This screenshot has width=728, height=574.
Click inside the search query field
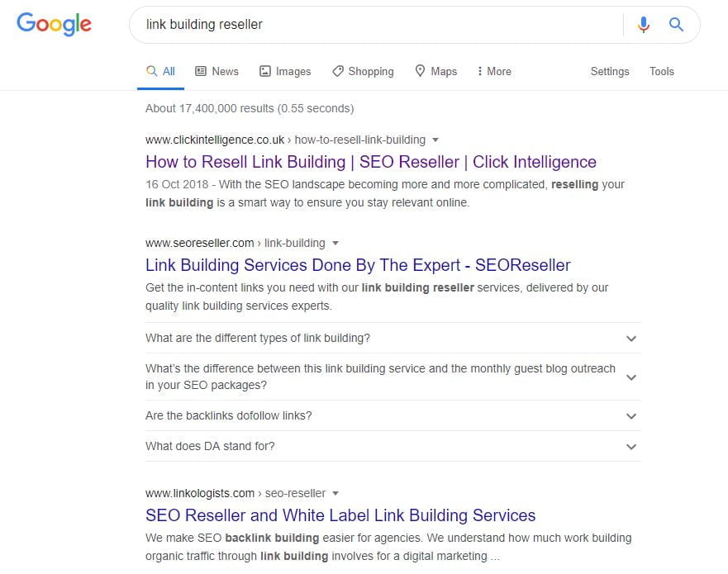point(372,25)
